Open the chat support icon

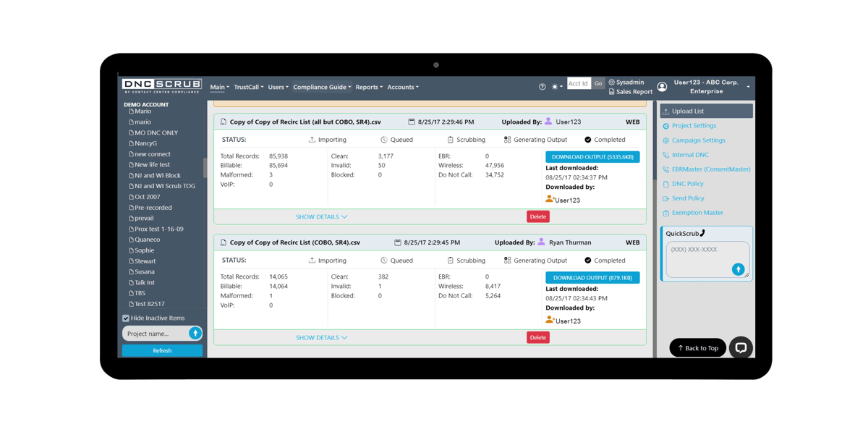click(741, 347)
